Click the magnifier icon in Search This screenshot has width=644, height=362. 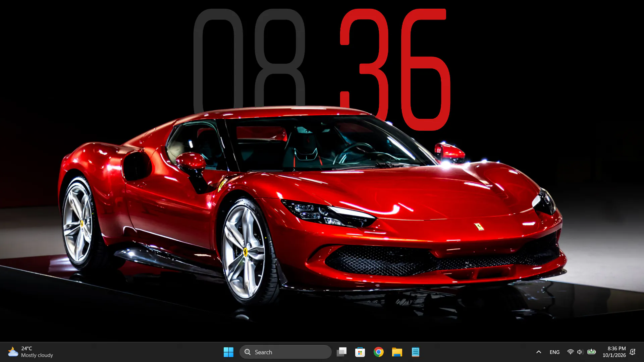[x=248, y=352]
